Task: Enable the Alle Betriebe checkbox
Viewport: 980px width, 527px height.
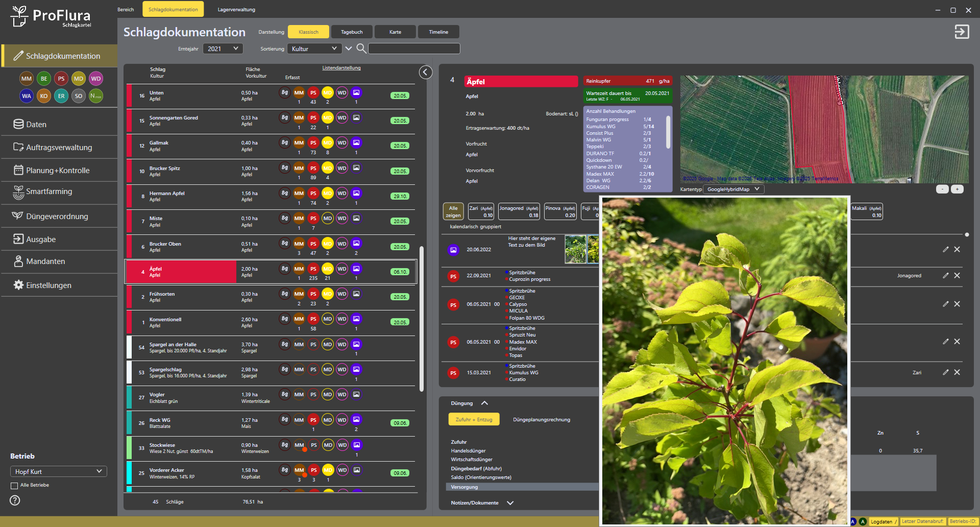Action: (14, 486)
